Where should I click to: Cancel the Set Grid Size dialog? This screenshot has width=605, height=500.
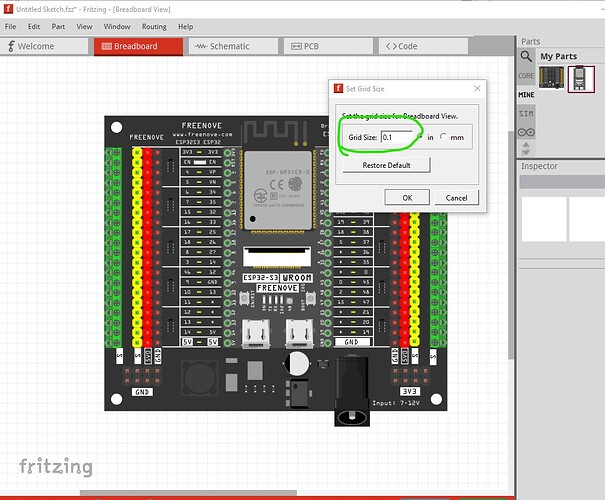pyautogui.click(x=456, y=198)
